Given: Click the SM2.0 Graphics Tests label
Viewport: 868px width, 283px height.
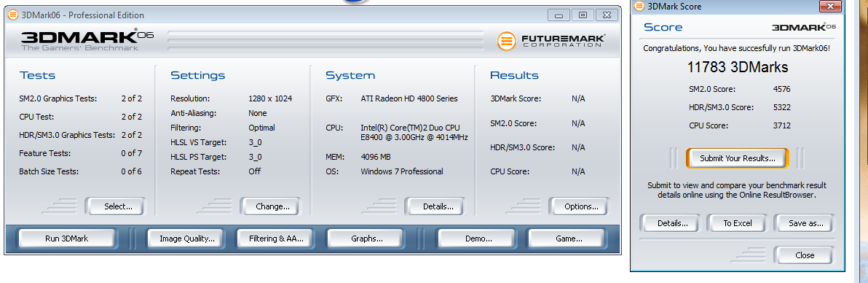Looking at the screenshot, I should pos(58,98).
